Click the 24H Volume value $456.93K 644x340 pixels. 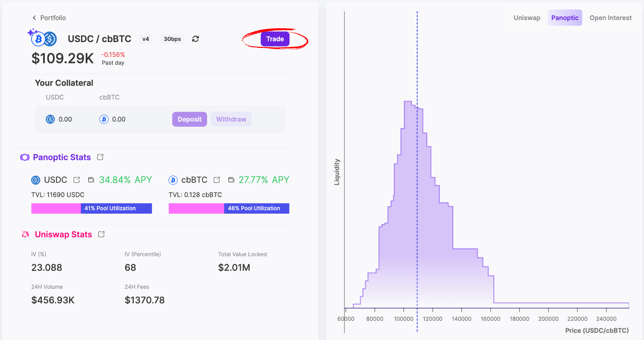pos(53,300)
